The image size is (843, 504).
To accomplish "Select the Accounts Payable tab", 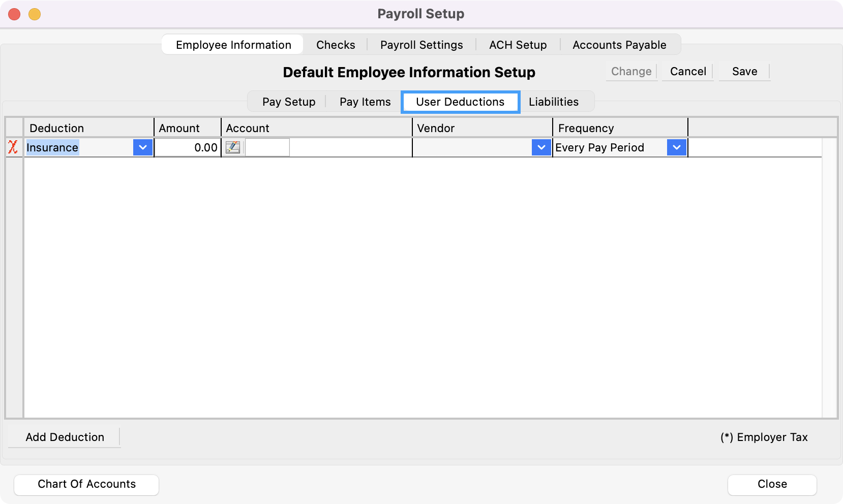I will (x=619, y=45).
